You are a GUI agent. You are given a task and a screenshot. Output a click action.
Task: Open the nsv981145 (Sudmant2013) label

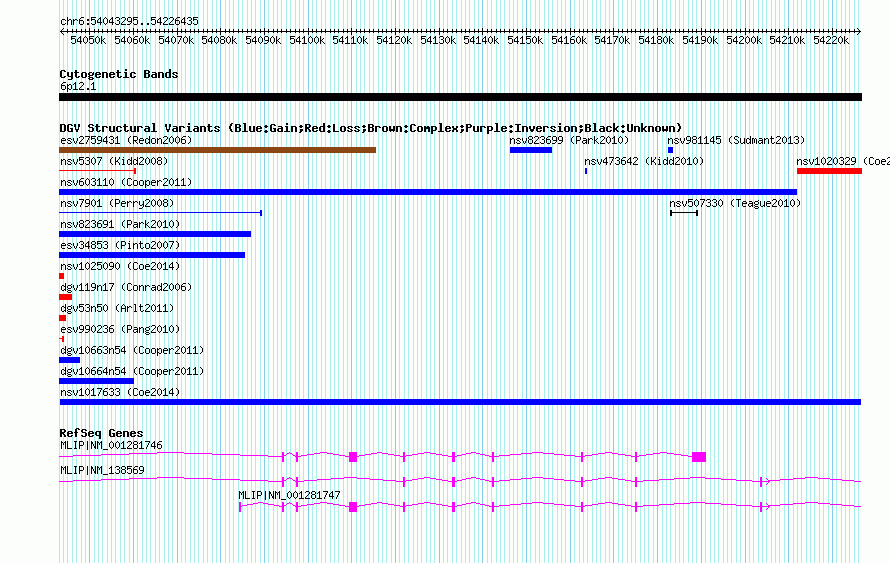tap(736, 140)
